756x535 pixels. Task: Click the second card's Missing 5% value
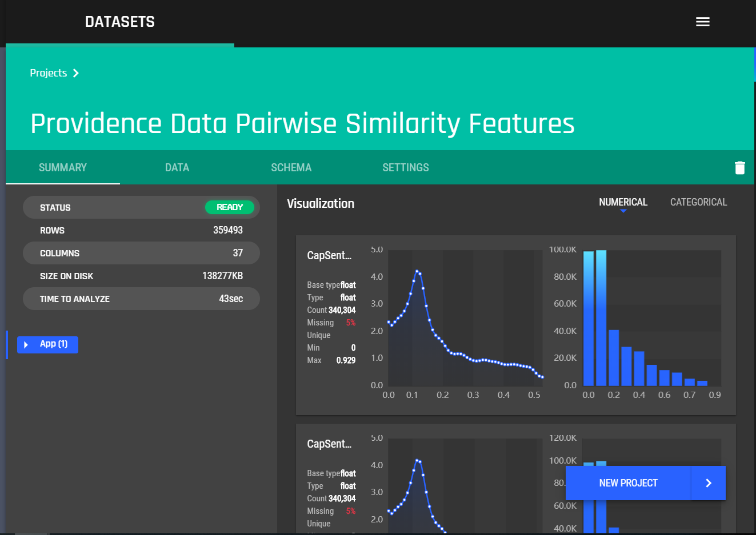coord(350,511)
